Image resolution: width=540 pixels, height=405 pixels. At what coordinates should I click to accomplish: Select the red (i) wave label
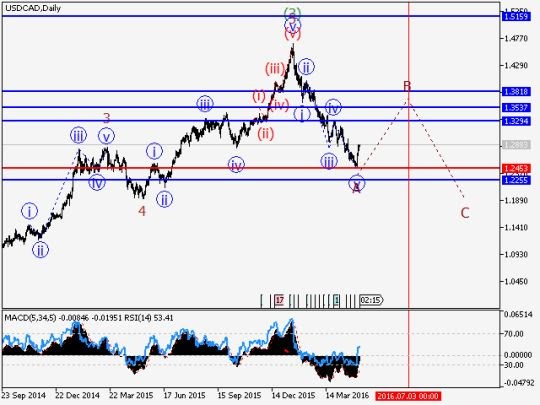click(x=259, y=96)
